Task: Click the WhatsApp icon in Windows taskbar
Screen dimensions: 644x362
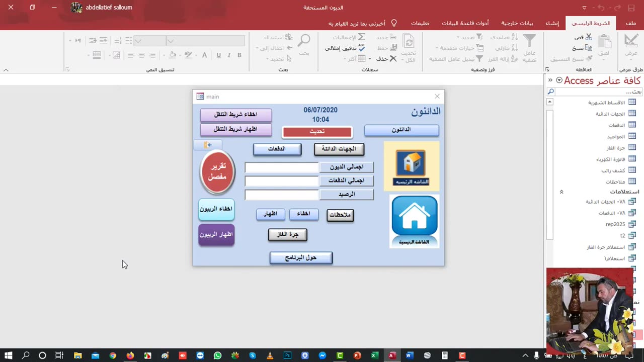Action: 217,355
